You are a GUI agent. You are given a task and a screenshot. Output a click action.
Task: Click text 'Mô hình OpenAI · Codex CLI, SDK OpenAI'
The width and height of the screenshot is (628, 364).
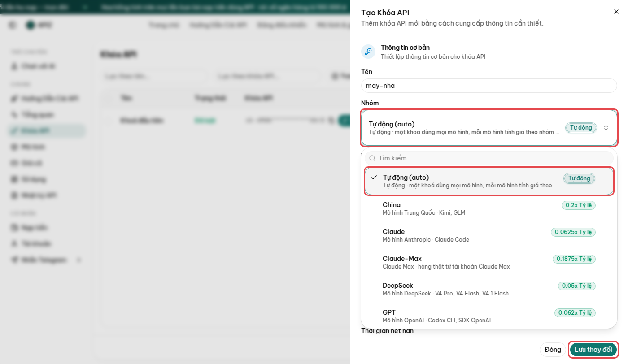click(436, 320)
